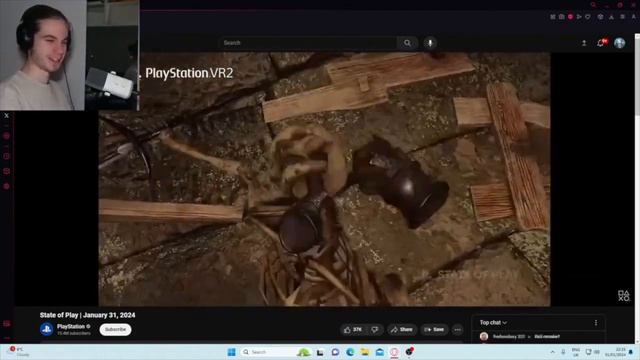Click fourth pink sidebar icon

point(7,186)
